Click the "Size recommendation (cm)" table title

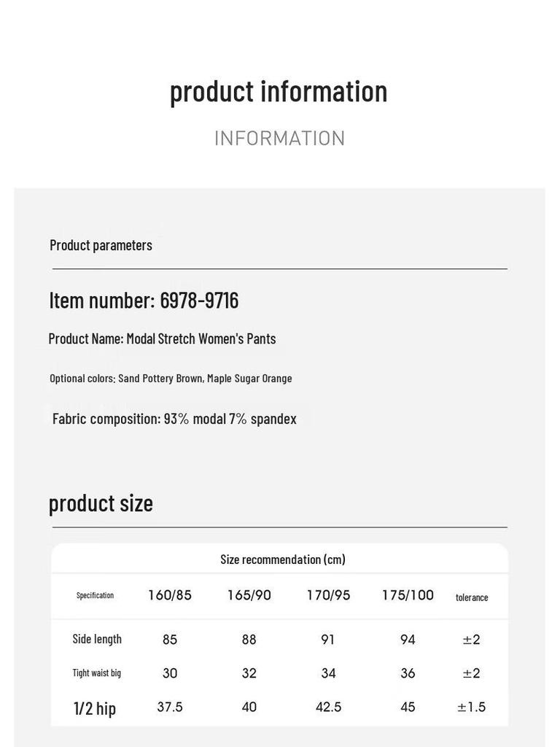pyautogui.click(x=283, y=560)
